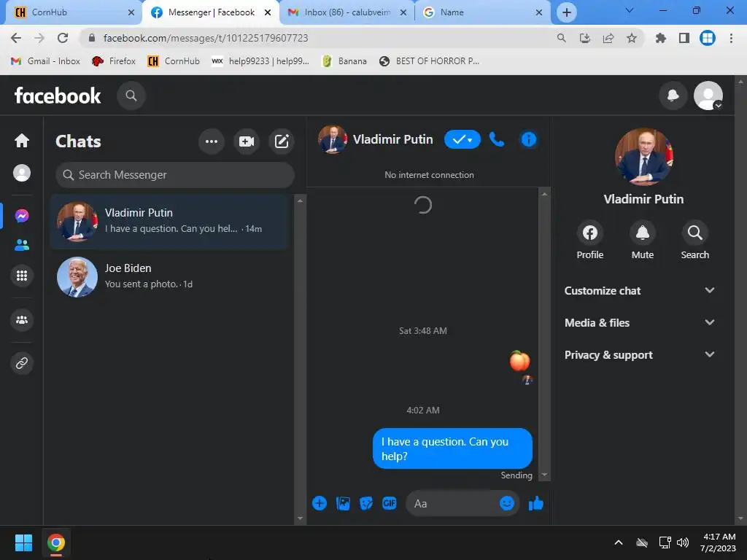Share this page from the address bar
The height and width of the screenshot is (560, 747).
pos(608,38)
